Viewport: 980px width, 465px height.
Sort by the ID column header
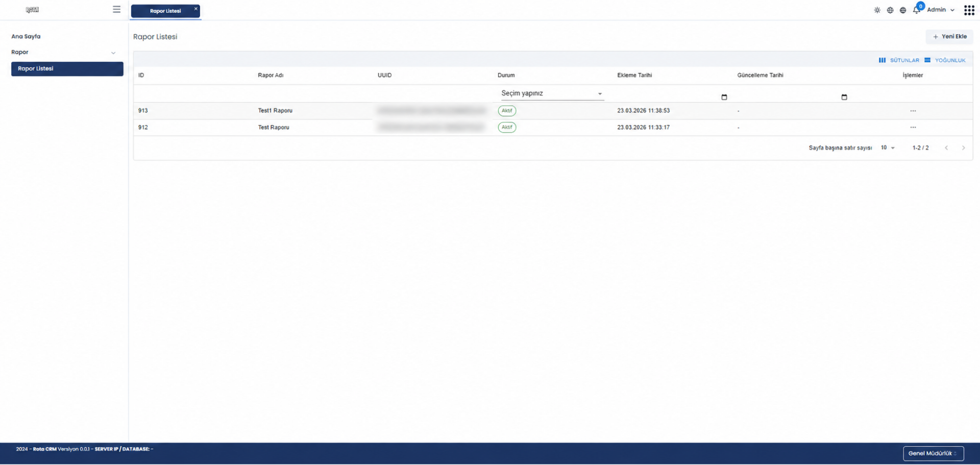(141, 75)
